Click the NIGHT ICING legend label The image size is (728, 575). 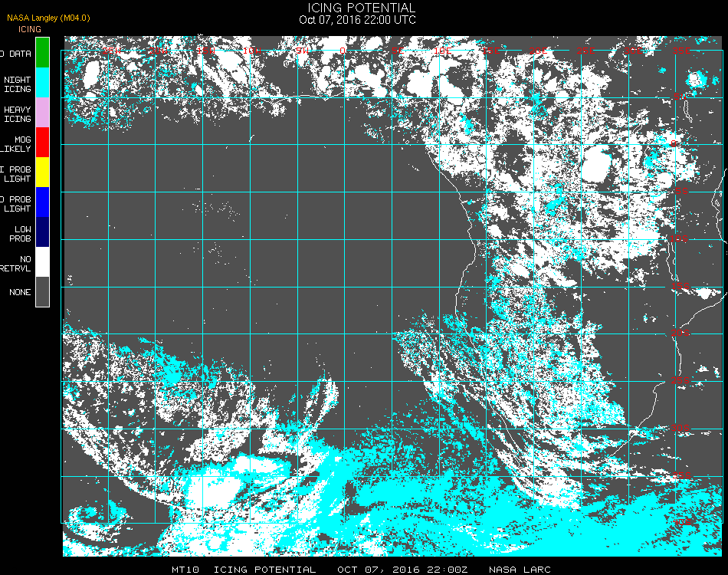tap(18, 84)
